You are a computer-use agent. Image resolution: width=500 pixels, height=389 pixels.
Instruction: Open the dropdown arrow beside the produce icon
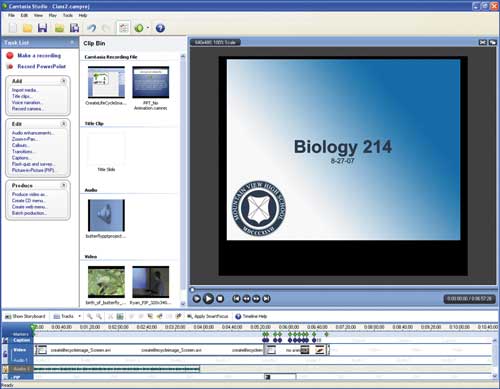[x=148, y=28]
